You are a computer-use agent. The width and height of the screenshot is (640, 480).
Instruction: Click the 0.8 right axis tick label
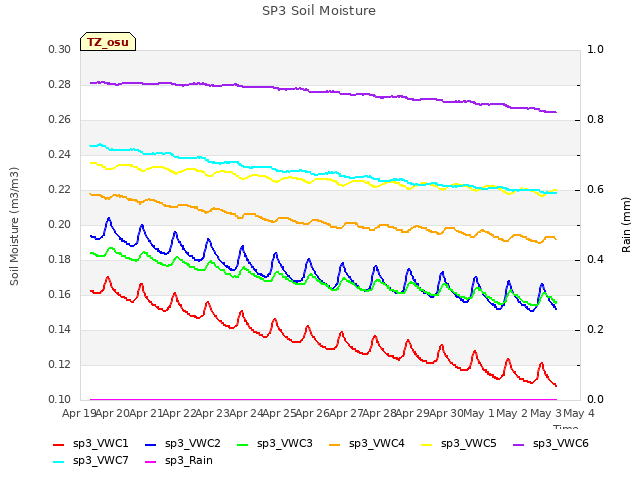point(595,120)
